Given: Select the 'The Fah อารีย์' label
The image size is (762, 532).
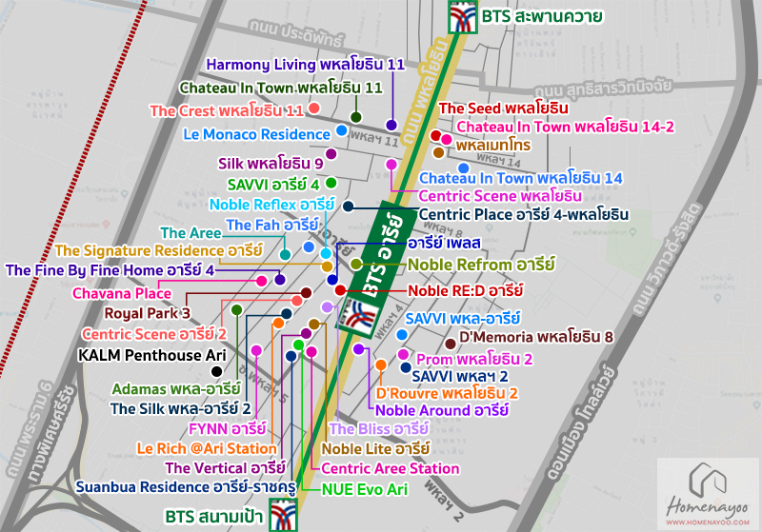Looking at the screenshot, I should pos(272,226).
